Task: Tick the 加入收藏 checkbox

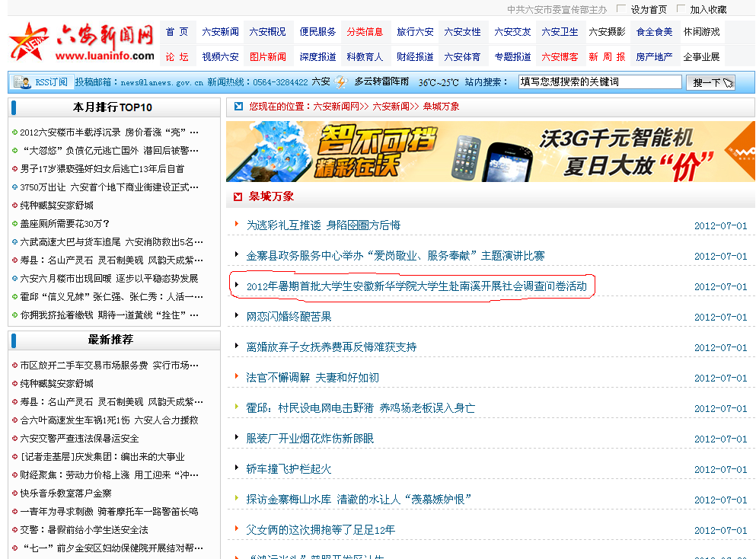Action: (681, 9)
